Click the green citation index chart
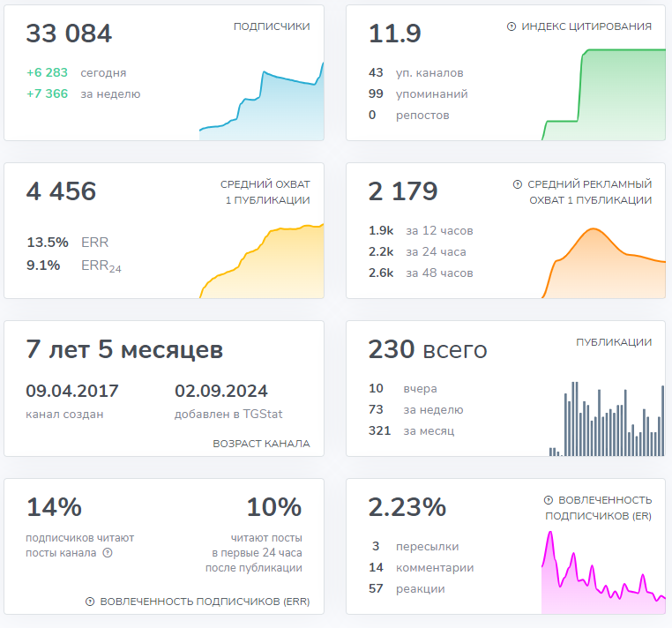Screen dimensions: 672x628 coord(604,95)
